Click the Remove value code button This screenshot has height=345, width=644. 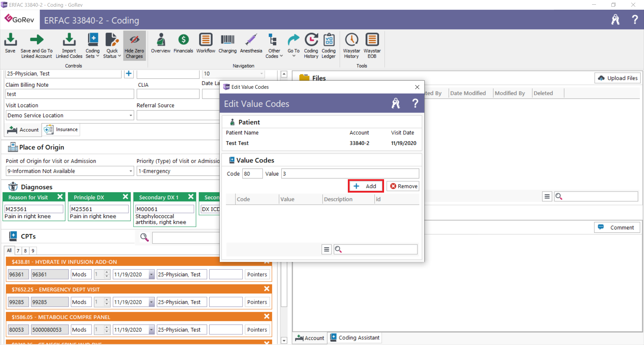point(403,186)
